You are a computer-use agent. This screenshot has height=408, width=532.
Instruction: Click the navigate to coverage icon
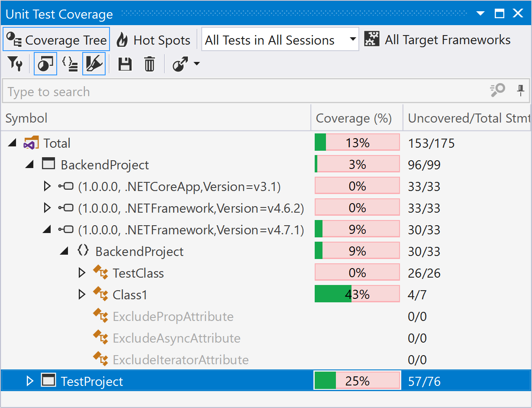coord(181,64)
